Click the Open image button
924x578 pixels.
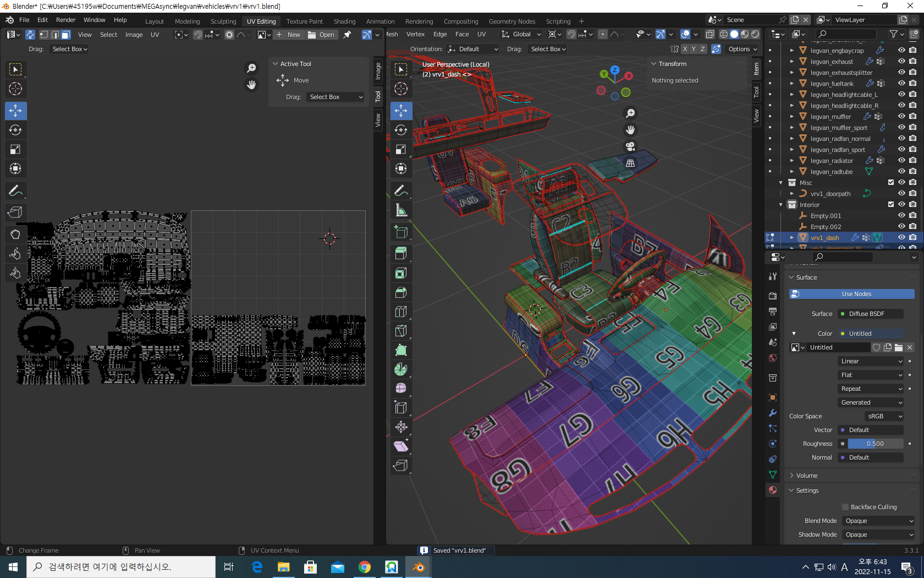tap(321, 35)
